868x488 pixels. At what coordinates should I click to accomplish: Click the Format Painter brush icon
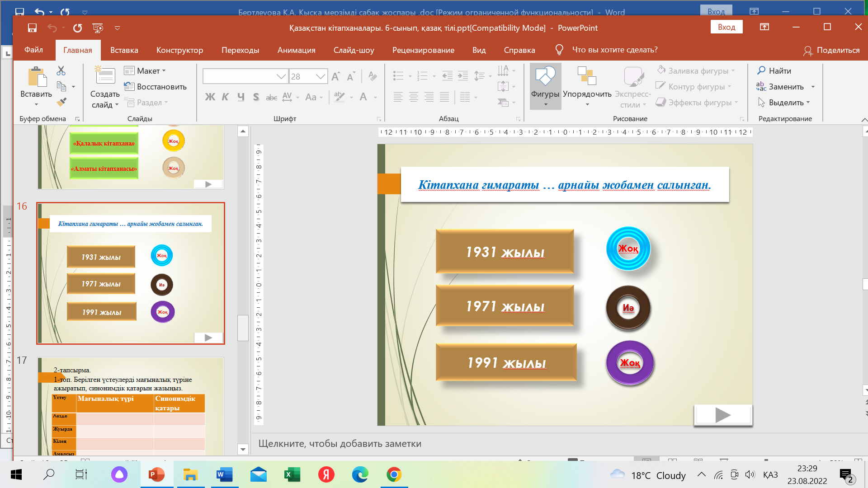point(61,102)
